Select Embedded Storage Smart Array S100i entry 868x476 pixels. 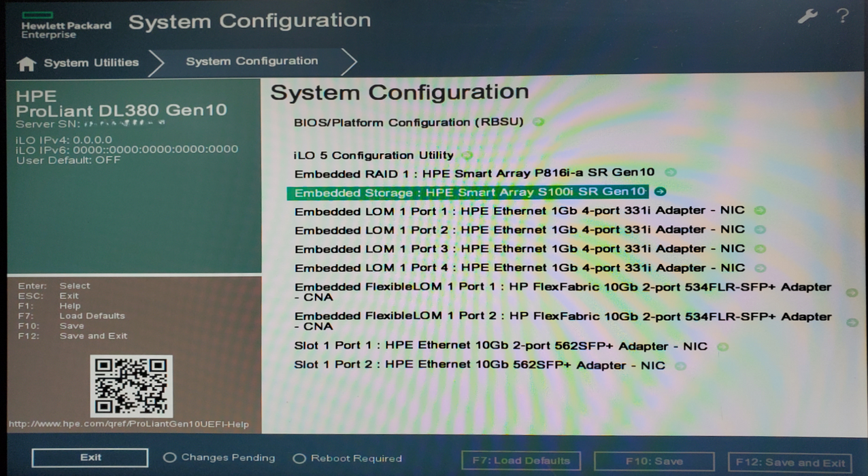[x=467, y=192]
